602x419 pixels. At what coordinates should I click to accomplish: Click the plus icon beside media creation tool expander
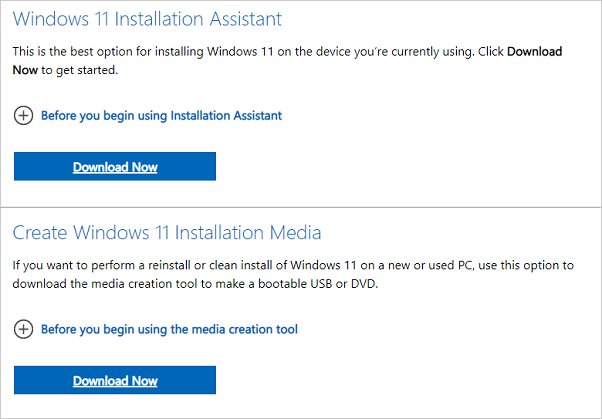(x=23, y=329)
